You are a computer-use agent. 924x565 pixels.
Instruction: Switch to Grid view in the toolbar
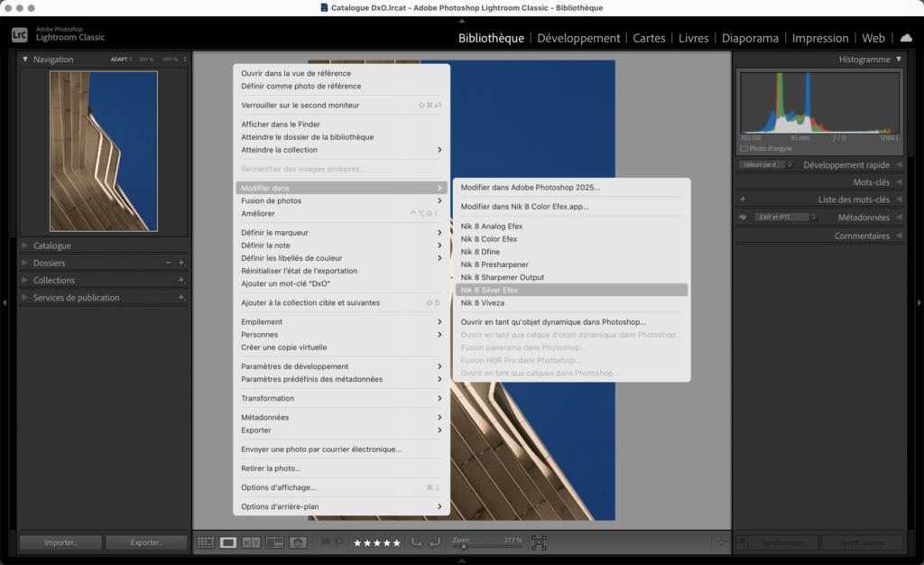(205, 542)
